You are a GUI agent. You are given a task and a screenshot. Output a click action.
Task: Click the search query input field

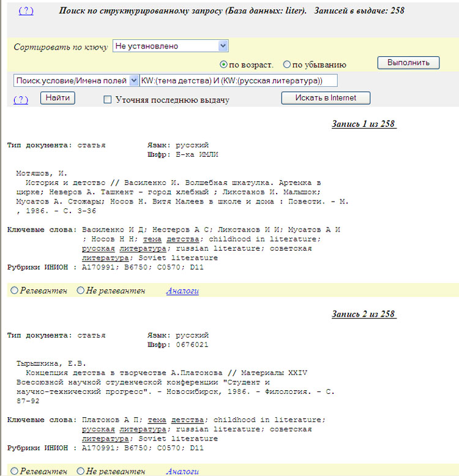pyautogui.click(x=238, y=80)
